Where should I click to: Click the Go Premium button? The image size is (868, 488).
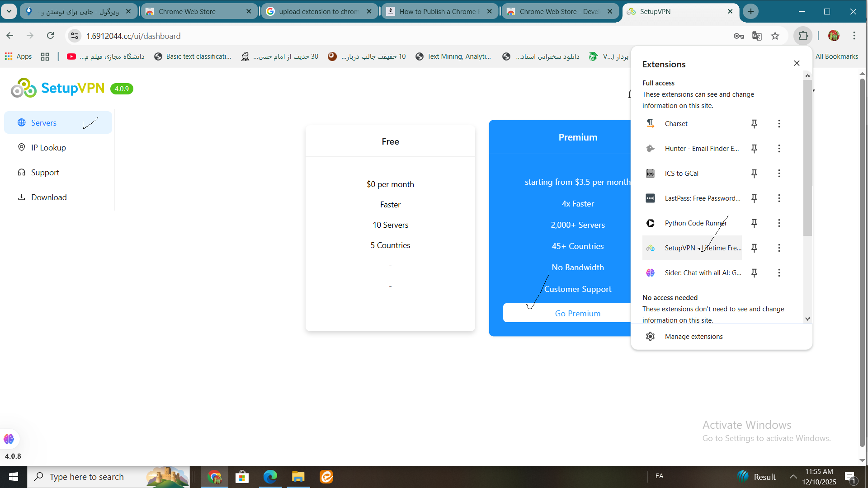(577, 313)
